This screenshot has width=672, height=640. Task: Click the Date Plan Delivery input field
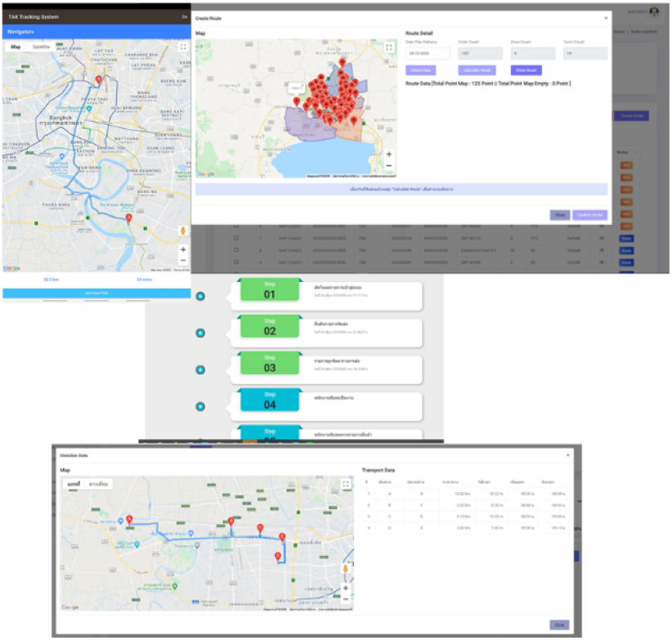click(427, 52)
